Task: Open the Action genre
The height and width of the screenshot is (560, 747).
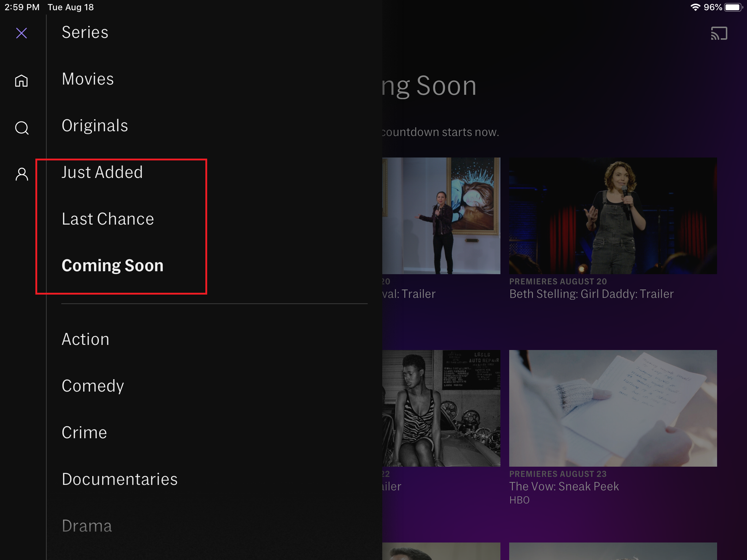Action: coord(85,339)
